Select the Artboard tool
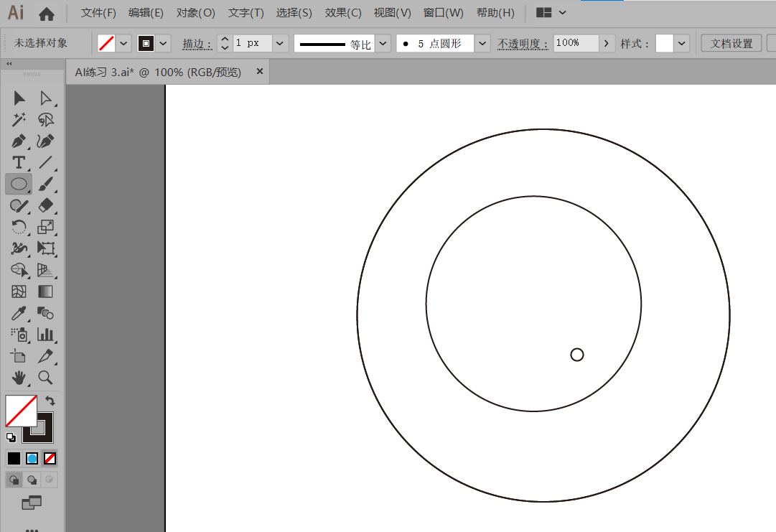Viewport: 776px width, 532px height. (19, 356)
